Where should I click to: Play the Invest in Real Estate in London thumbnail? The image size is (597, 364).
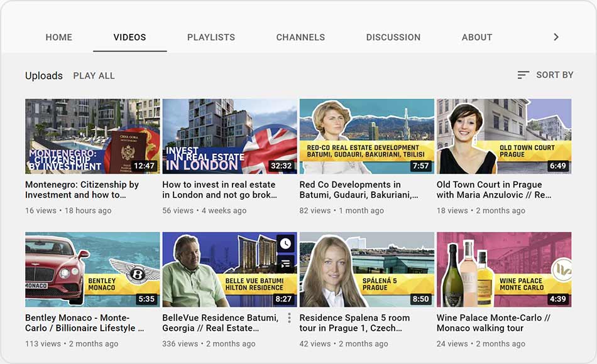[229, 136]
